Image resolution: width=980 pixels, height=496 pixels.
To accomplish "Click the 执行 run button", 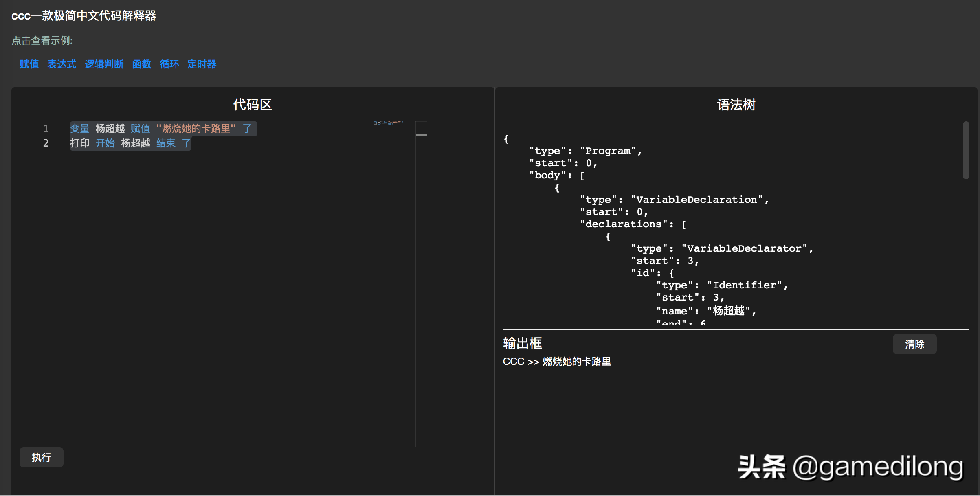I will (x=42, y=457).
